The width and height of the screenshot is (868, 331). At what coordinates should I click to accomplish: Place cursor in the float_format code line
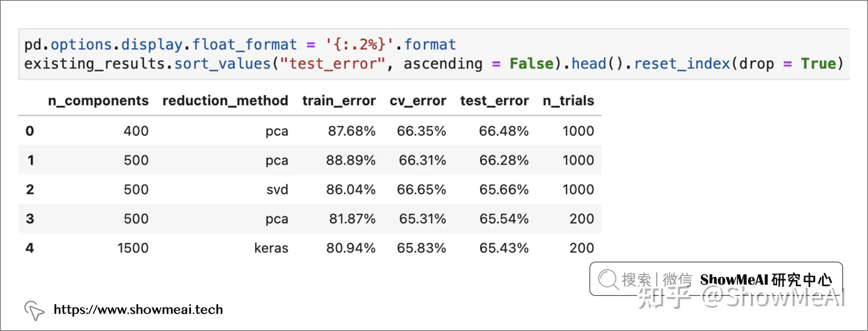pos(240,44)
